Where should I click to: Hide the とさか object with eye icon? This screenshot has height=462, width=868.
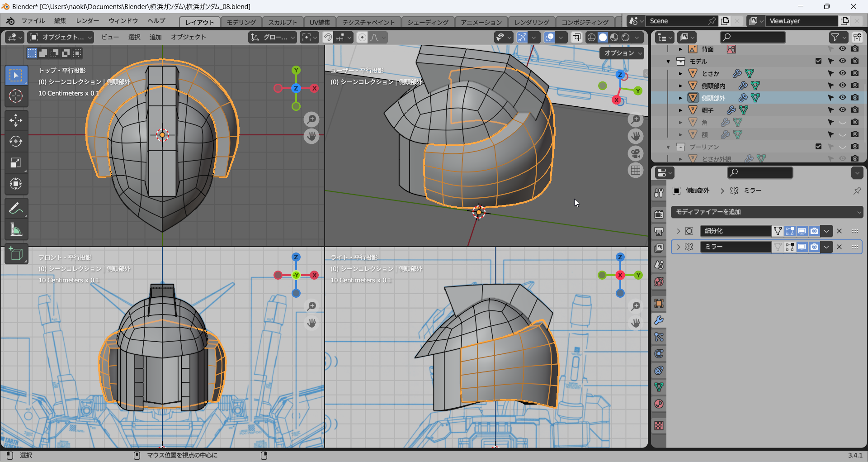(843, 73)
